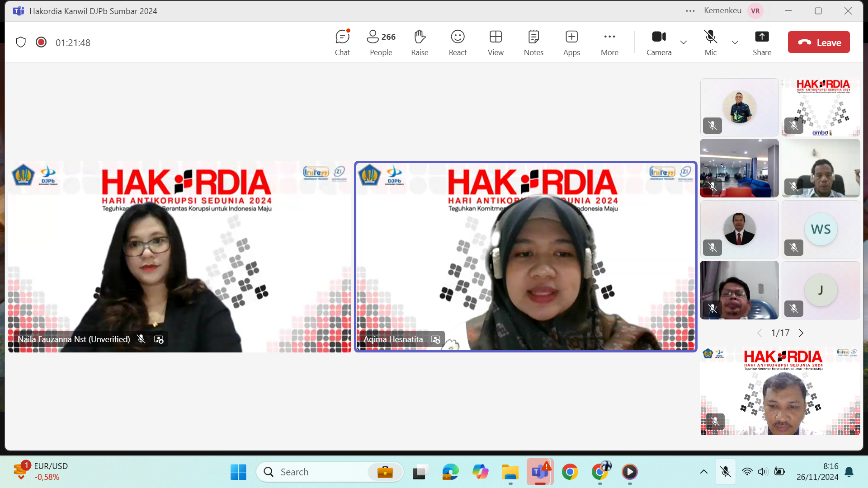Open taskbar media player icon
The image size is (868, 488).
click(x=629, y=472)
